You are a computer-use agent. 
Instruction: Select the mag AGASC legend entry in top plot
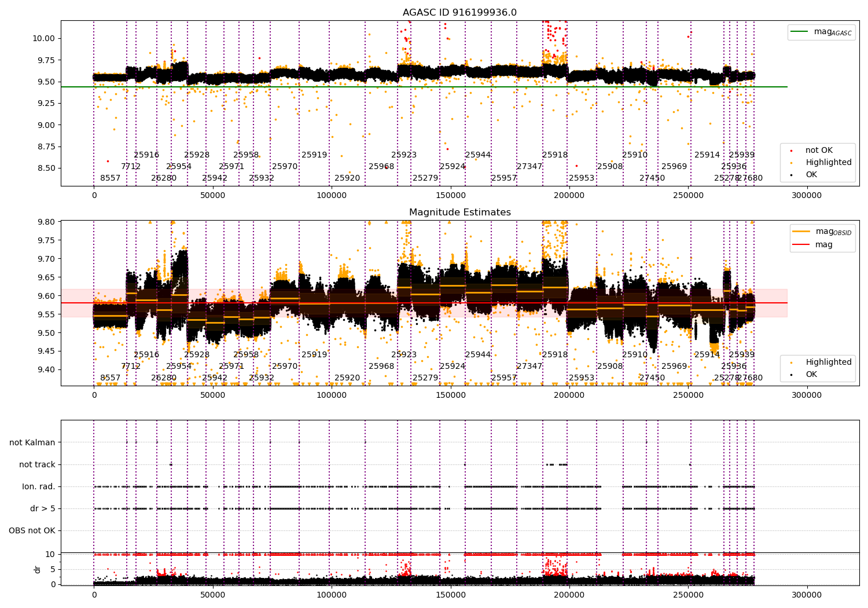822,32
